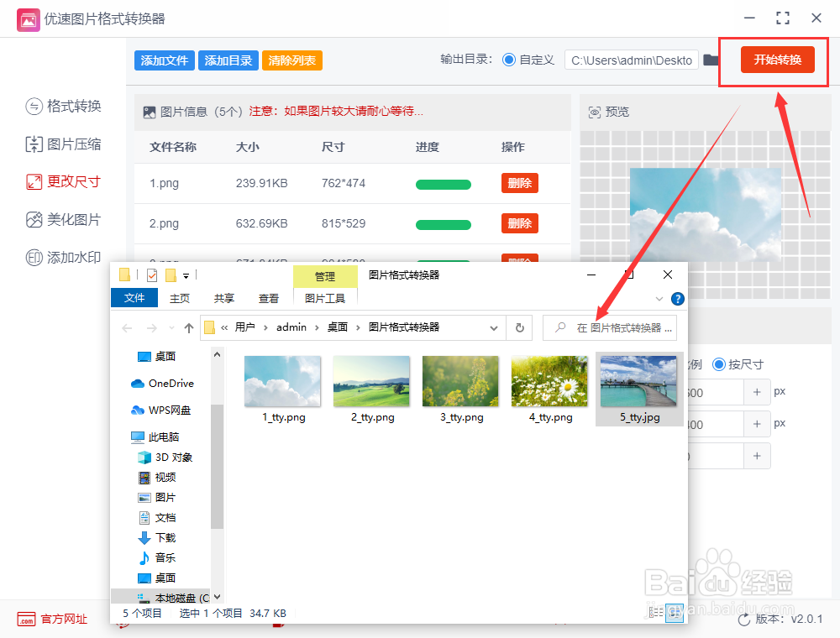The height and width of the screenshot is (638, 840).
Task: Refresh the Explorer folder view
Action: pyautogui.click(x=519, y=327)
